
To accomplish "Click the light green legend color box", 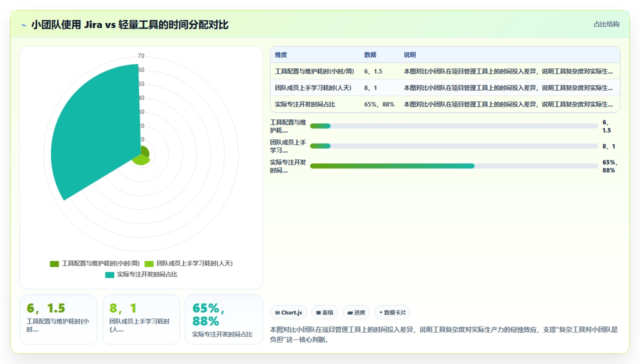I will 149,263.
